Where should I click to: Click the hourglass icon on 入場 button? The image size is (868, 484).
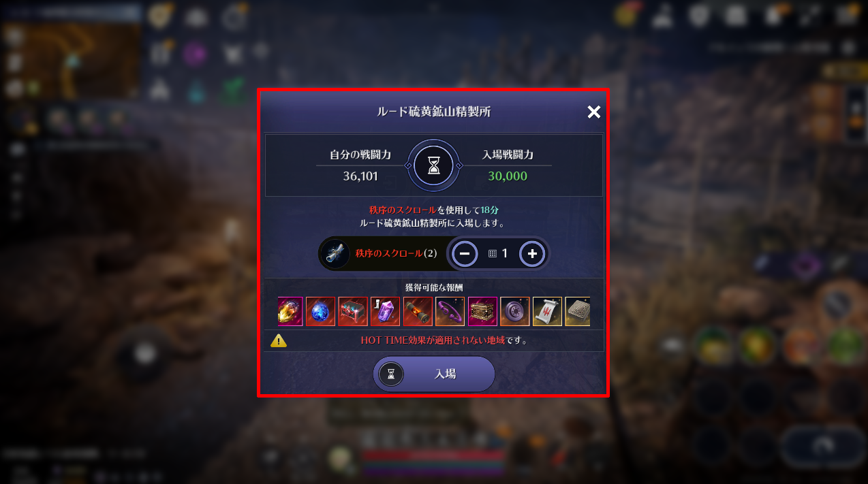[392, 374]
